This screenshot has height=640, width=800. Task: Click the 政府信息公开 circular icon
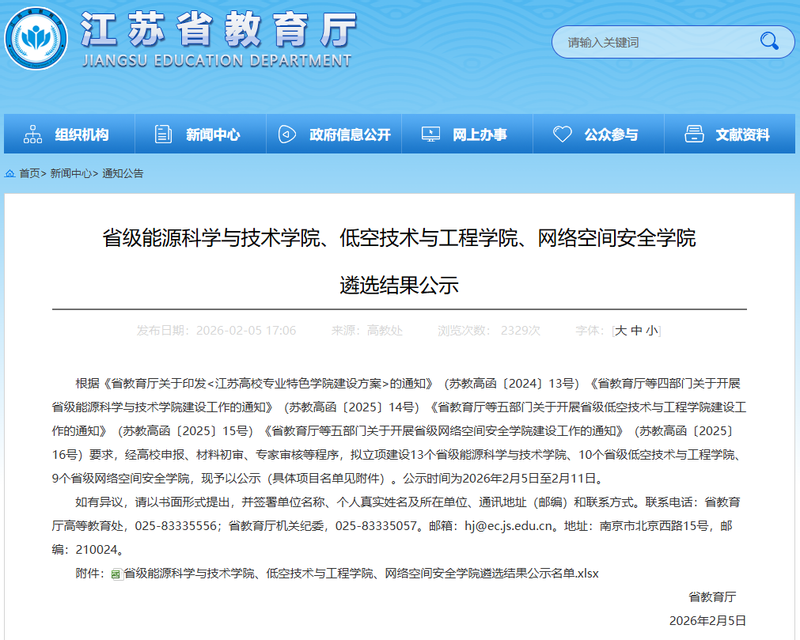pos(287,134)
